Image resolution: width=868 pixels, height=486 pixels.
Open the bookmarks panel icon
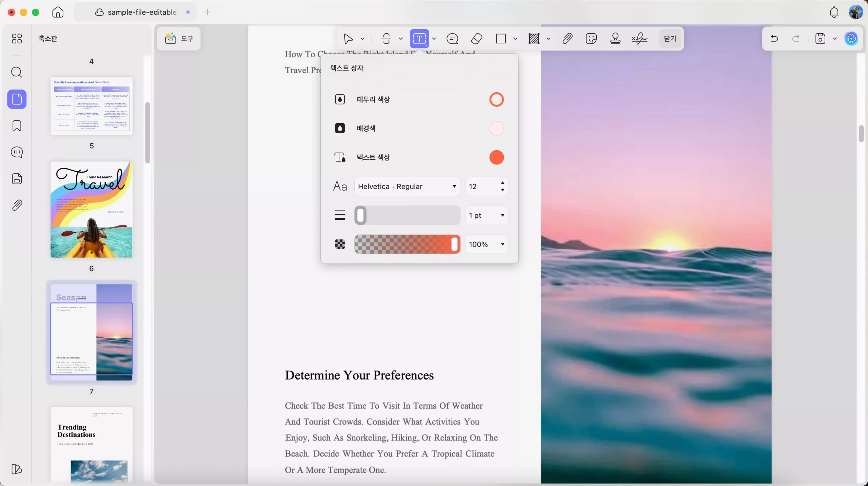click(17, 126)
